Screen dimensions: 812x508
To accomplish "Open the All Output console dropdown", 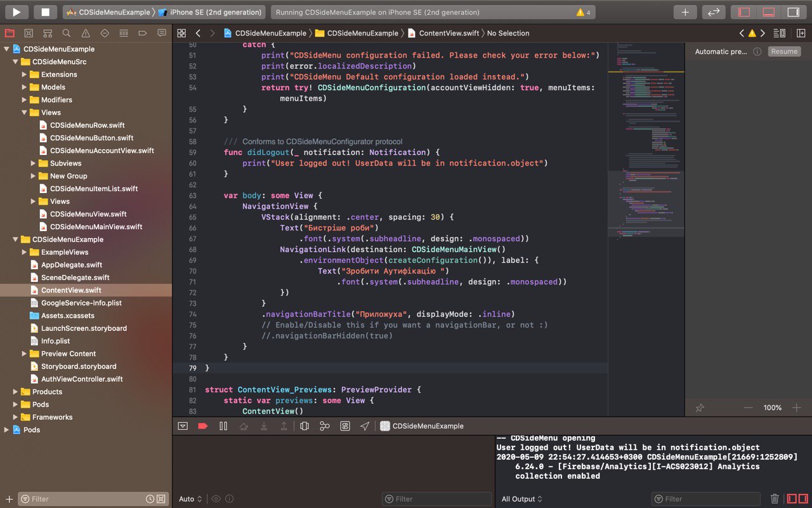I will [x=522, y=499].
